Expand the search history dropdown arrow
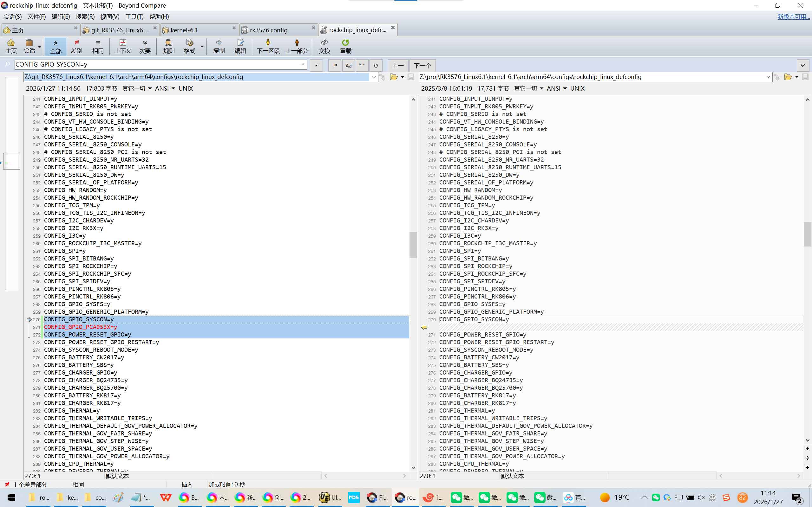The height and width of the screenshot is (507, 812). pyautogui.click(x=303, y=64)
